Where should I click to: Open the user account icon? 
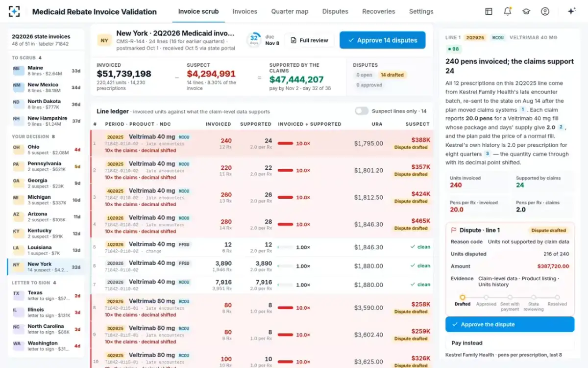pyautogui.click(x=545, y=11)
